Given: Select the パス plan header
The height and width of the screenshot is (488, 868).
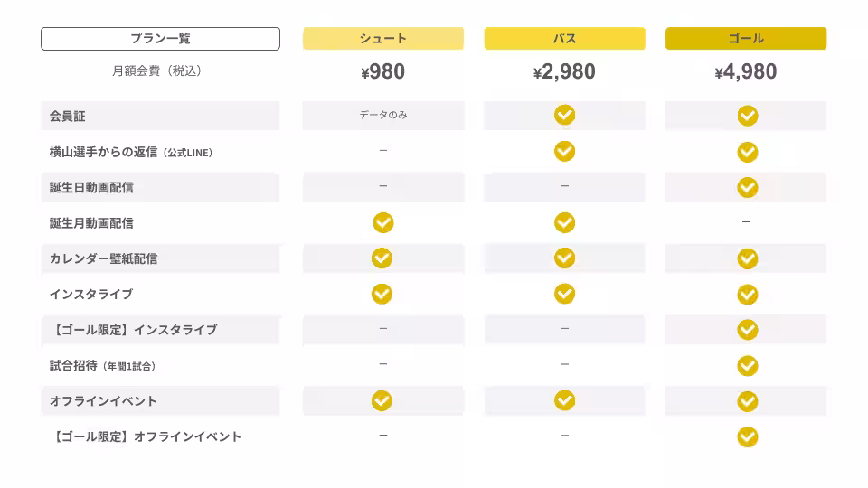Looking at the screenshot, I should click(x=564, y=38).
